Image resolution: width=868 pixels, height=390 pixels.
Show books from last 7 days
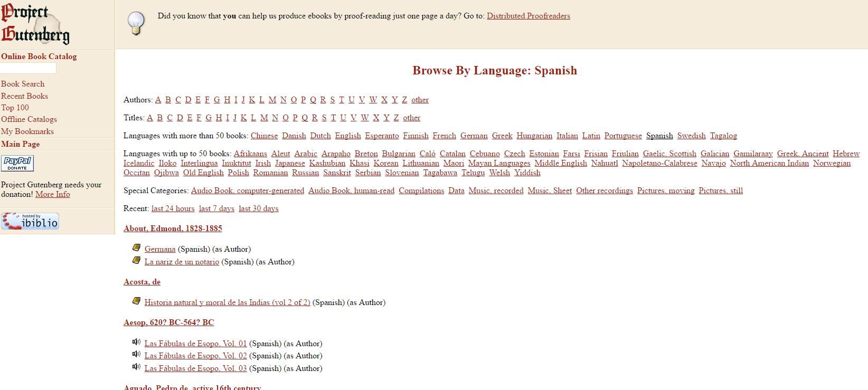[216, 208]
